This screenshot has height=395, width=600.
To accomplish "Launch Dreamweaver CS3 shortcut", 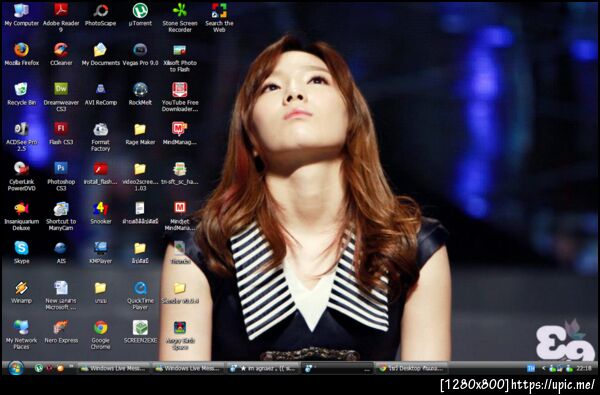I will pyautogui.click(x=61, y=97).
